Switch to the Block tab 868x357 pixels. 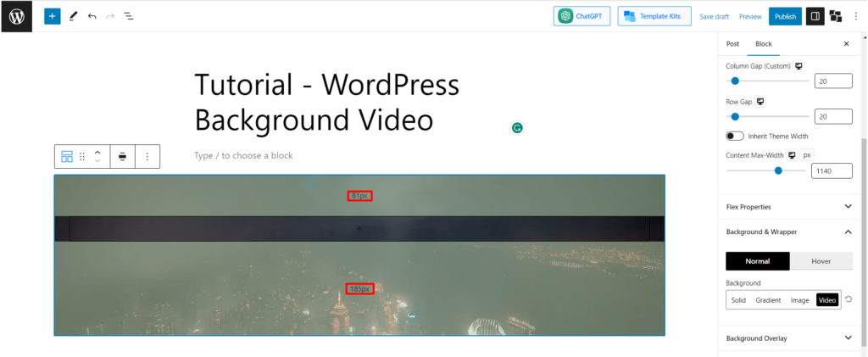pyautogui.click(x=764, y=44)
